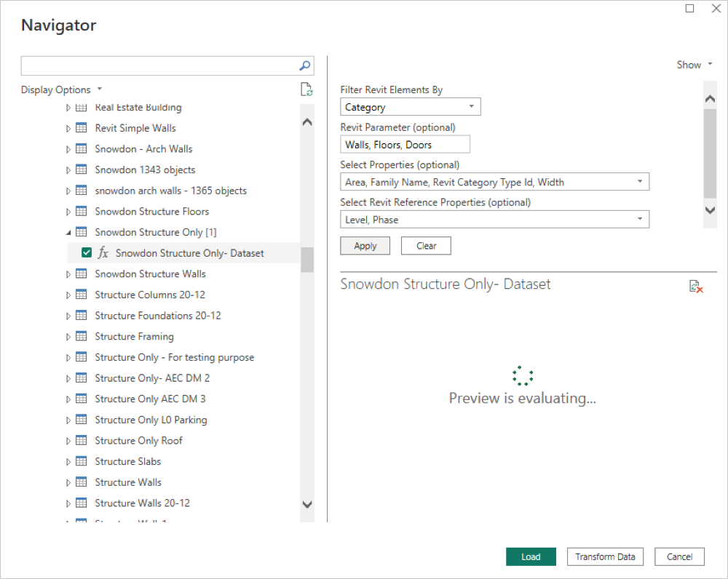The width and height of the screenshot is (728, 579).
Task: Click the Apply button
Action: click(x=365, y=246)
